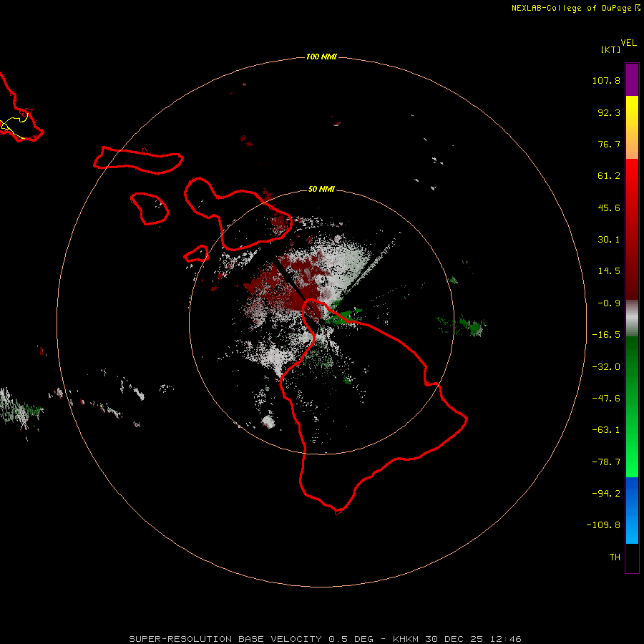
Task: Click the -47.6 velocity scale value
Action: (606, 399)
